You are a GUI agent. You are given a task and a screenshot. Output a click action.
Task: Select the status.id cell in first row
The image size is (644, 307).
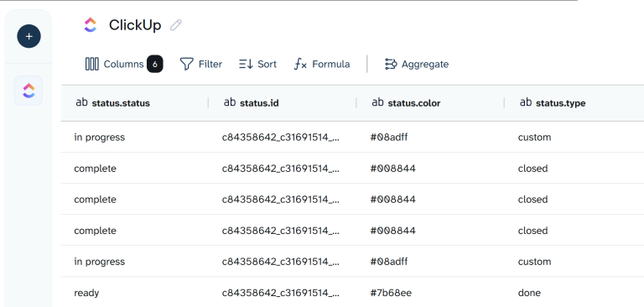click(x=283, y=137)
